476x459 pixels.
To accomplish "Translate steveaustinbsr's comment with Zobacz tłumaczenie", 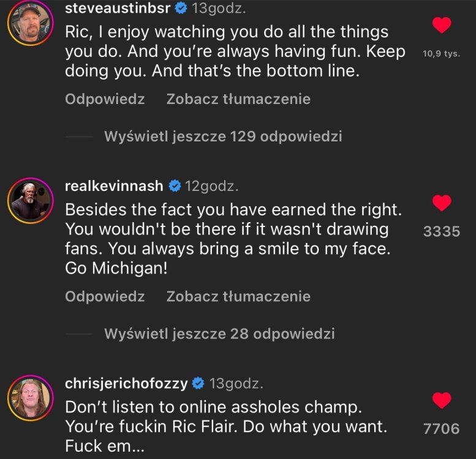I will coord(238,99).
